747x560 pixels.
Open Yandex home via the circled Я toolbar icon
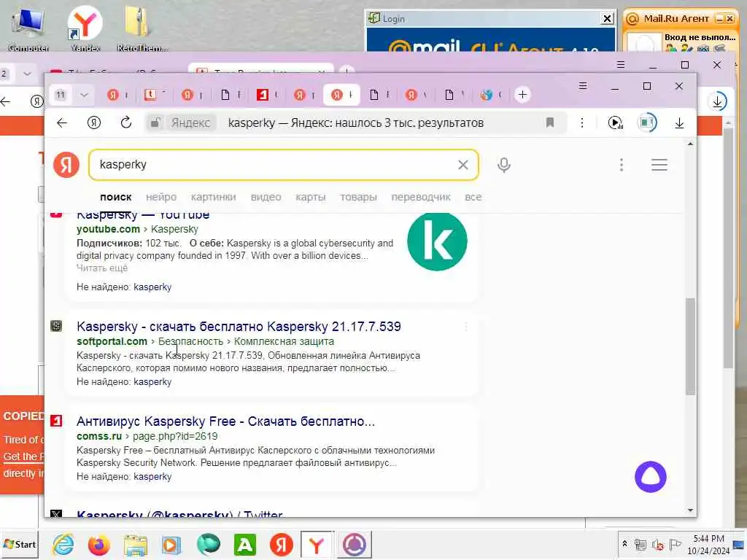click(x=94, y=122)
